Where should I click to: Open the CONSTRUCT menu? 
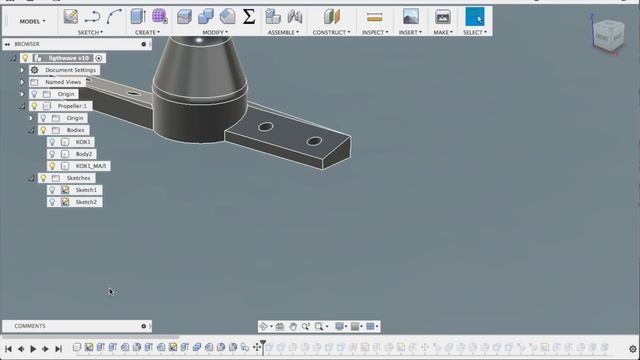pyautogui.click(x=331, y=32)
